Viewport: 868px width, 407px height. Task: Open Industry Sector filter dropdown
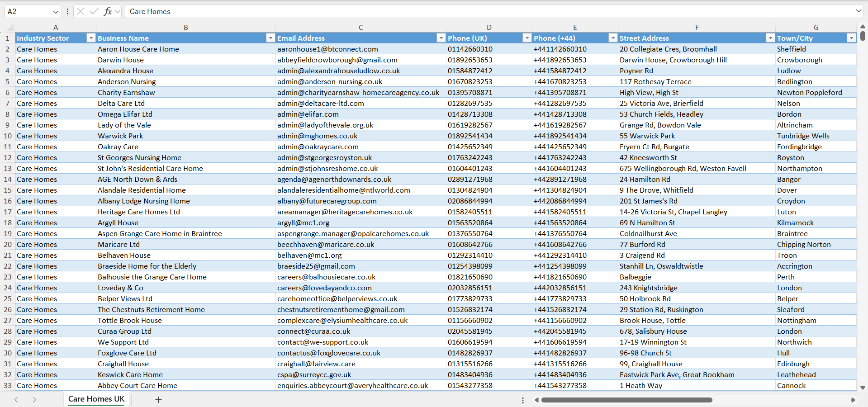(x=91, y=38)
